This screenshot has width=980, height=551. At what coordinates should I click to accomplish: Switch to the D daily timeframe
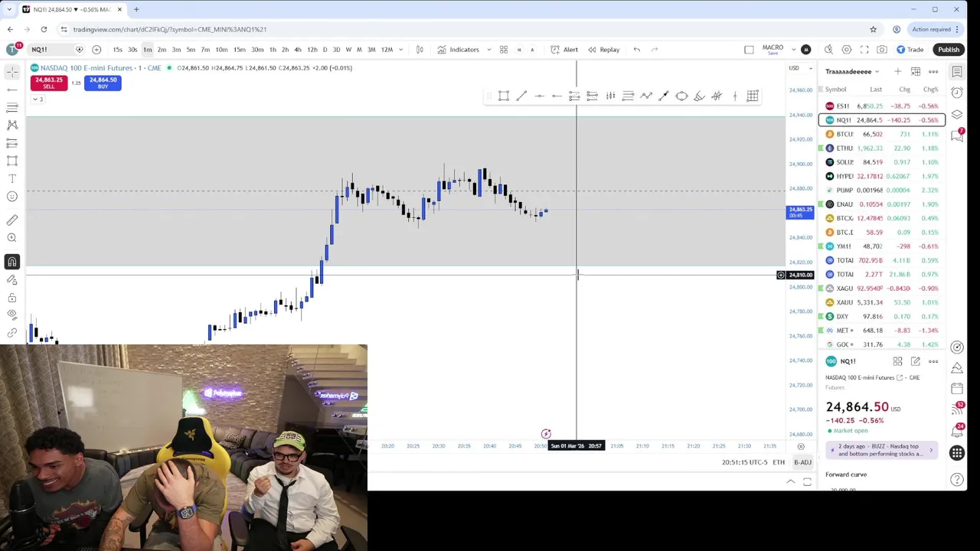pyautogui.click(x=325, y=50)
